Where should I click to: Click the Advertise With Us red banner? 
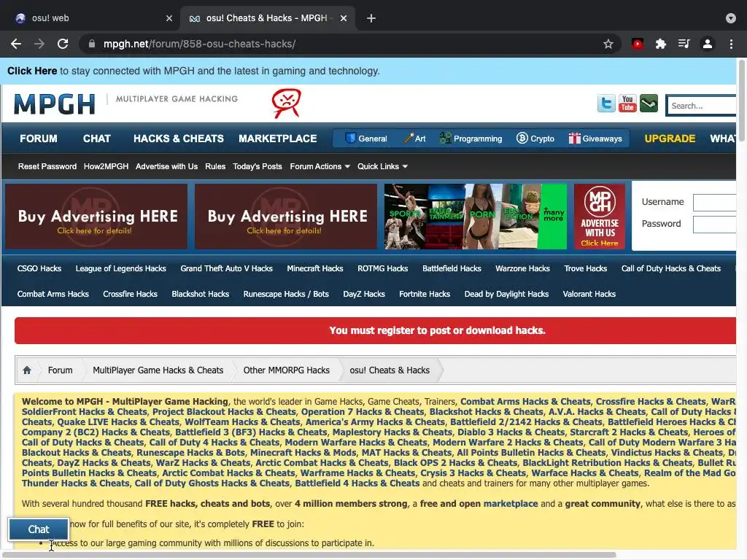click(600, 216)
